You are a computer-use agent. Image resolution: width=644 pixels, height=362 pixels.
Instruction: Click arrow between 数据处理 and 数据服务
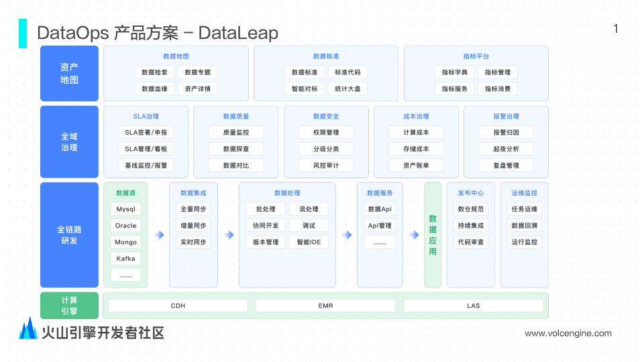click(347, 235)
